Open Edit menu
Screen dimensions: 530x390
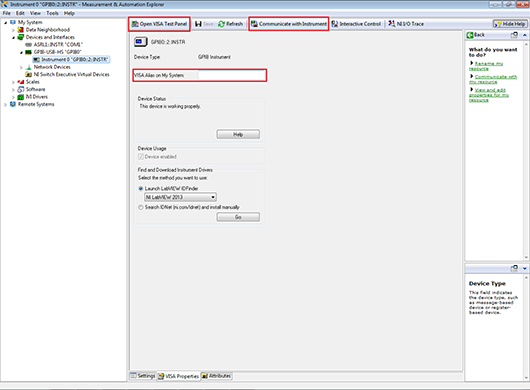tap(20, 13)
